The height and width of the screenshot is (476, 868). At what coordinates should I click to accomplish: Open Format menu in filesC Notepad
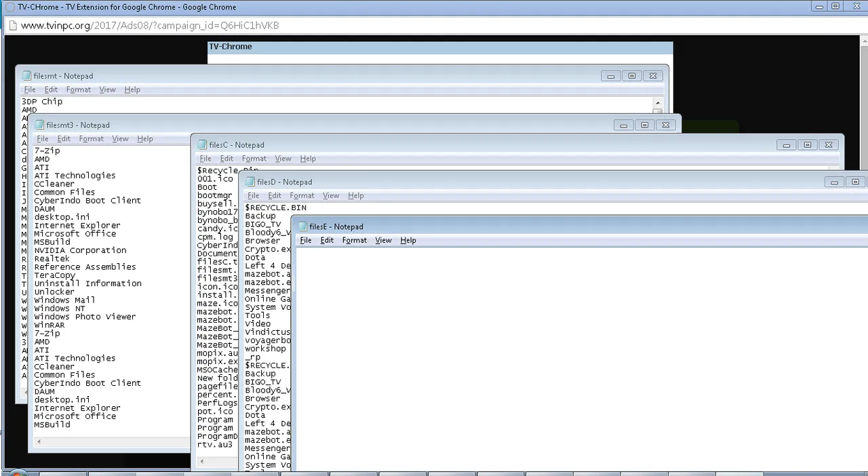(x=254, y=159)
